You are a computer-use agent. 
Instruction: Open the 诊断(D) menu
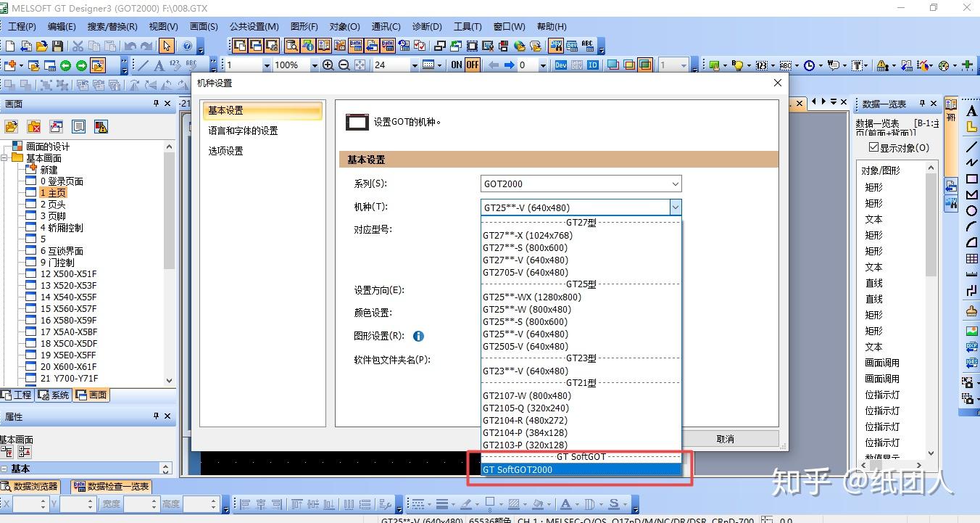(427, 26)
